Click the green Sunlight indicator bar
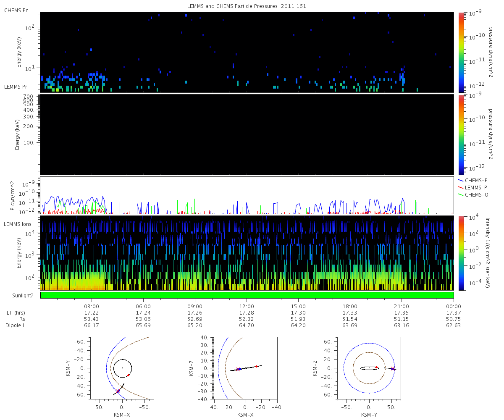The width and height of the screenshot is (504, 420). coord(247,295)
